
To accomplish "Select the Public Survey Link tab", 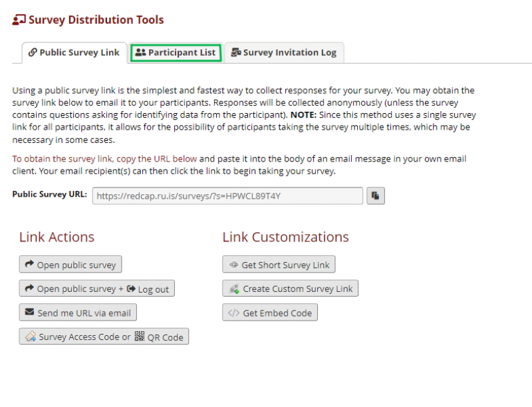I will coord(74,53).
